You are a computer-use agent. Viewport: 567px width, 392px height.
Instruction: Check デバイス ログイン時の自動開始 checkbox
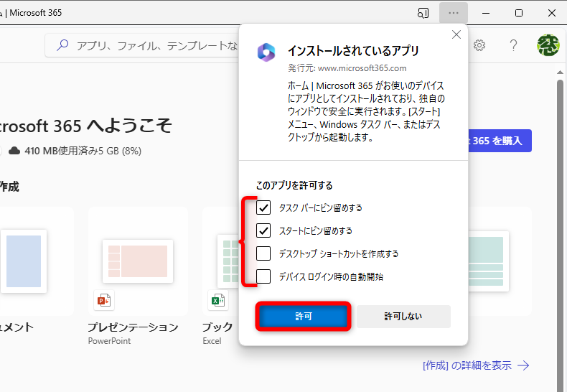coord(263,276)
